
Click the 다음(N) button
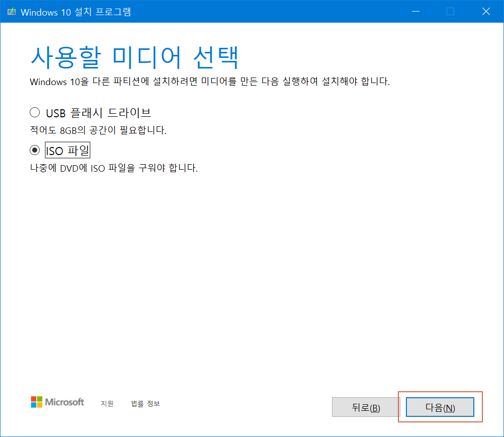coord(440,407)
